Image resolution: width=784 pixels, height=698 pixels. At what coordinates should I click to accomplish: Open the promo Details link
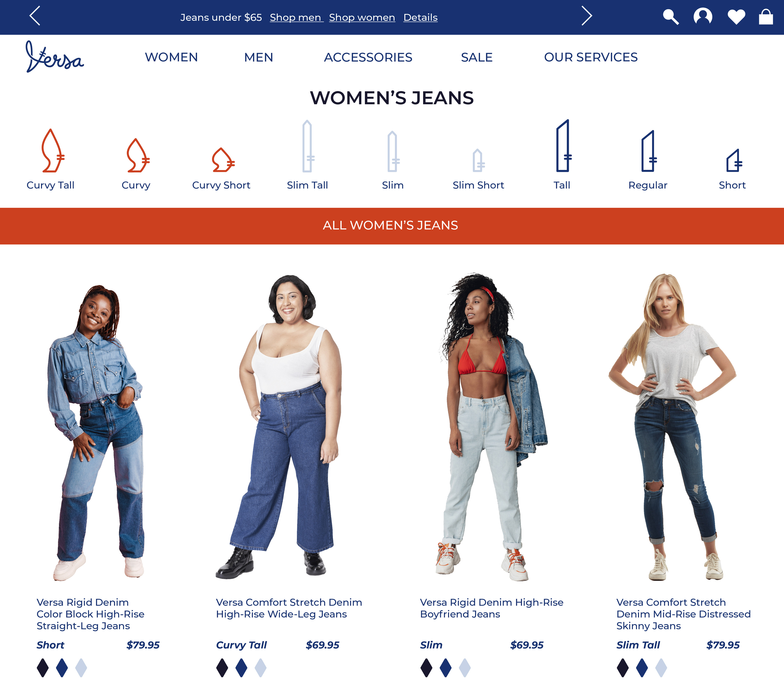(420, 17)
